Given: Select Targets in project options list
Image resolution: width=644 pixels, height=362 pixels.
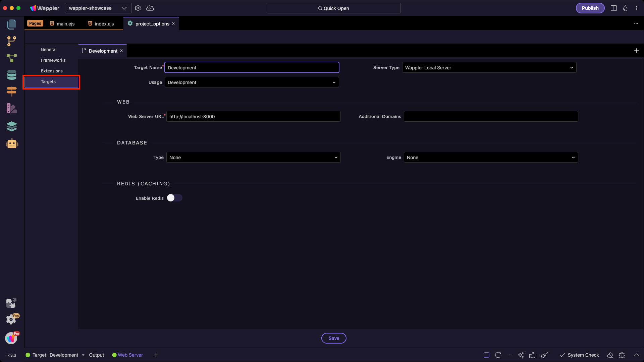Looking at the screenshot, I should pyautogui.click(x=51, y=82).
